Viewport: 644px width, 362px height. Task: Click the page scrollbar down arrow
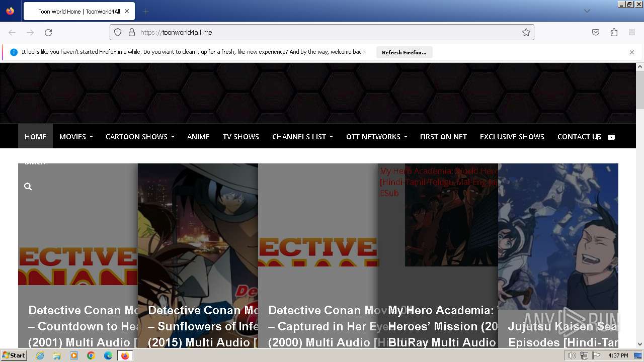[640, 344]
